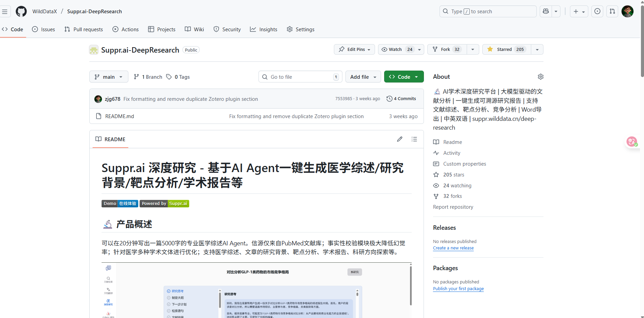Screen dimensions: 644x318
Task: Open the Add file dropdown
Action: click(x=363, y=77)
